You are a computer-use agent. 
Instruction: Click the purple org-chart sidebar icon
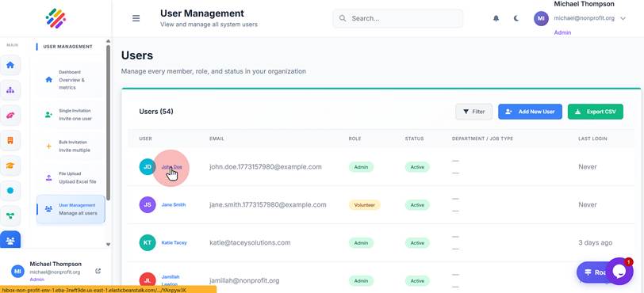10,90
